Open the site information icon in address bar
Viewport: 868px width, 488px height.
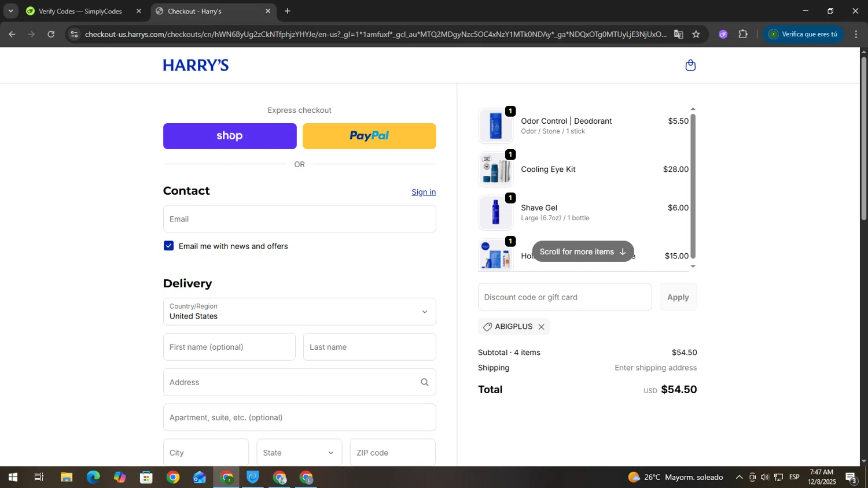(x=73, y=34)
